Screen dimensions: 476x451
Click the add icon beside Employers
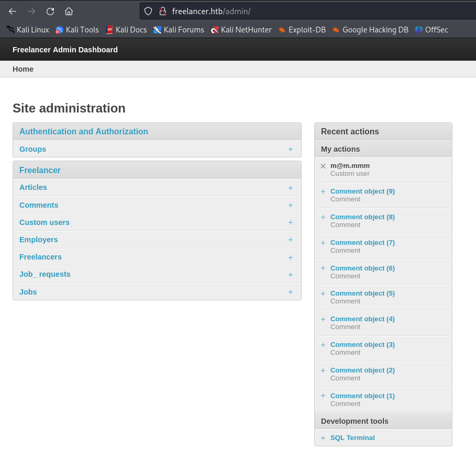pyautogui.click(x=291, y=240)
